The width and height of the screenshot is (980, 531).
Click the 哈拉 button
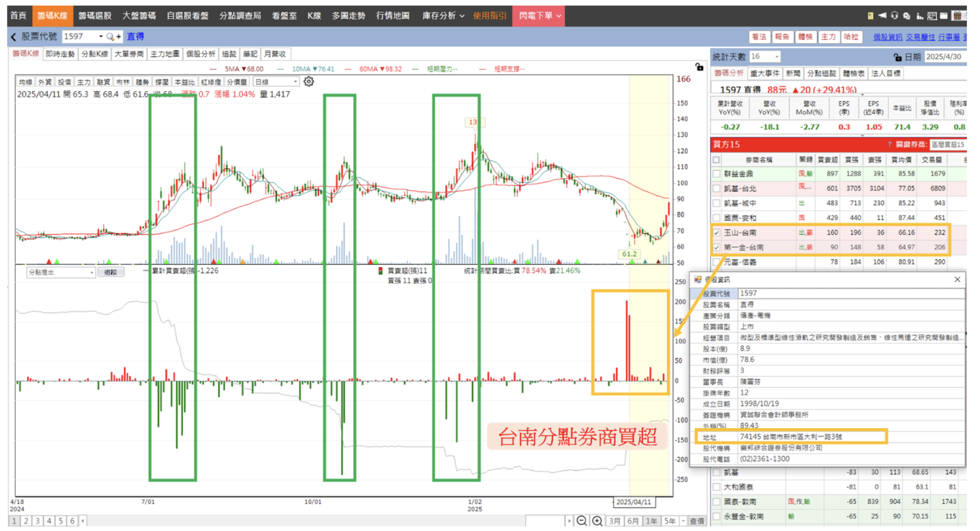point(851,37)
